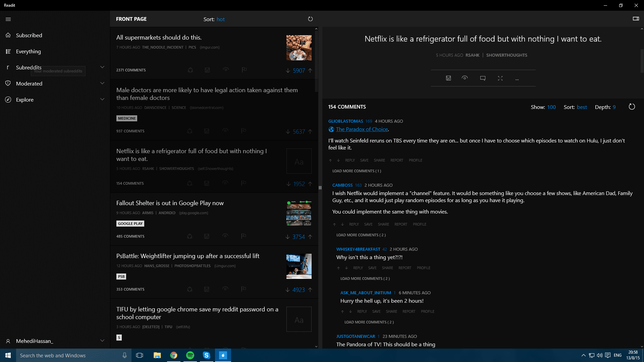
Task: Open Spotify from the taskbar
Action: [x=190, y=355]
